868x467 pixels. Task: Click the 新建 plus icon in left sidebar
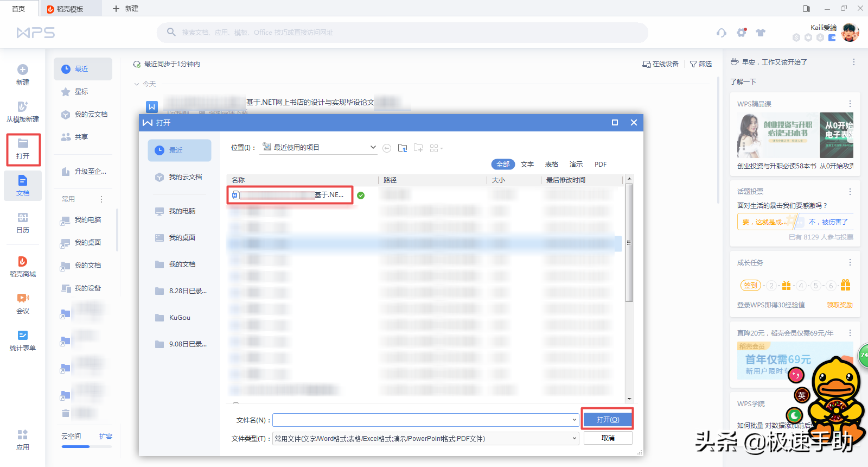(x=23, y=70)
